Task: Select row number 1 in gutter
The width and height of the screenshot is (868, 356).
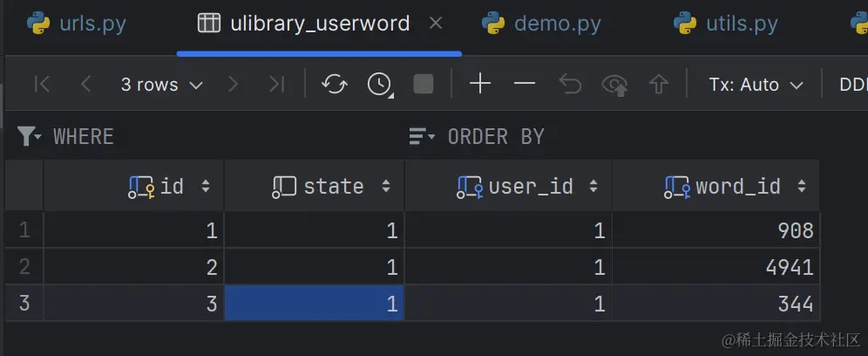Action: coord(24,229)
